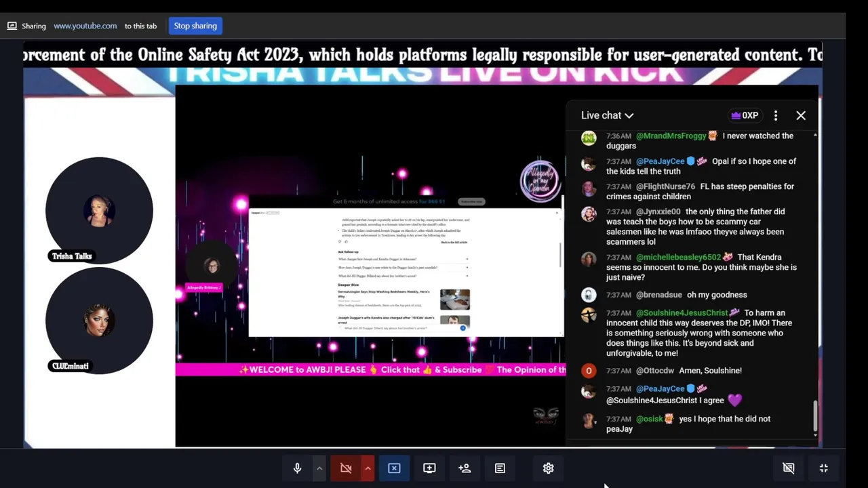
Task: Turn on the disabled camera button
Action: (x=346, y=468)
